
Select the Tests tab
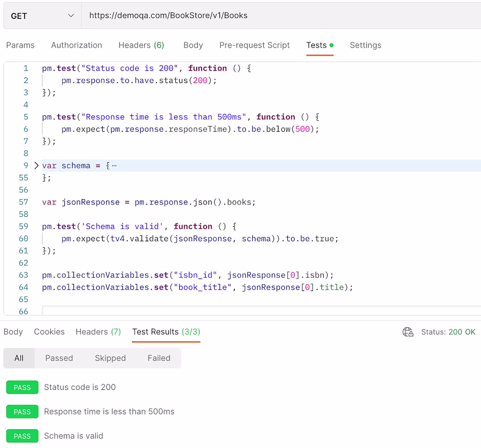click(x=320, y=45)
